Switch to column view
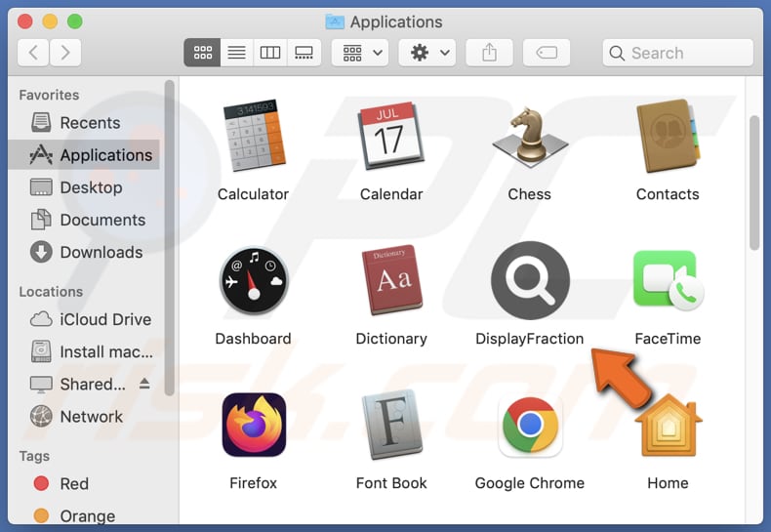The image size is (771, 532). pos(270,53)
